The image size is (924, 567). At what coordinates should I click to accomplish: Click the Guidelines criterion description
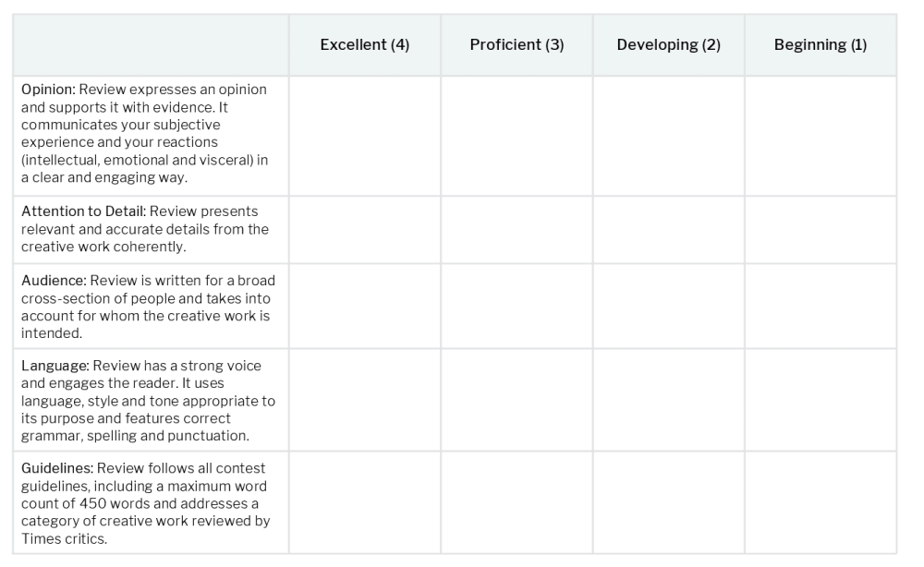[x=146, y=503]
